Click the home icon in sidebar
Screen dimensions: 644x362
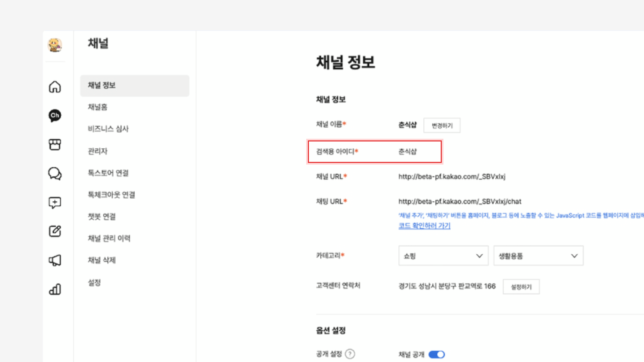pos(55,87)
